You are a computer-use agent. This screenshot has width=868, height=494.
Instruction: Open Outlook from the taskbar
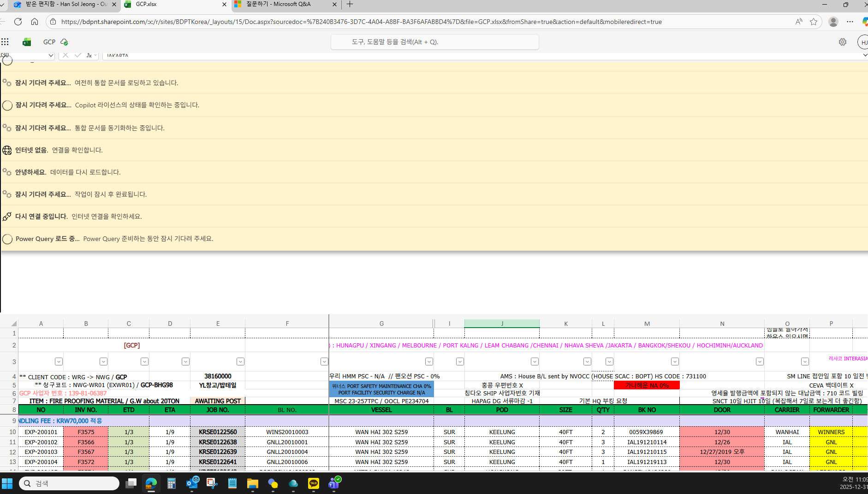point(192,483)
